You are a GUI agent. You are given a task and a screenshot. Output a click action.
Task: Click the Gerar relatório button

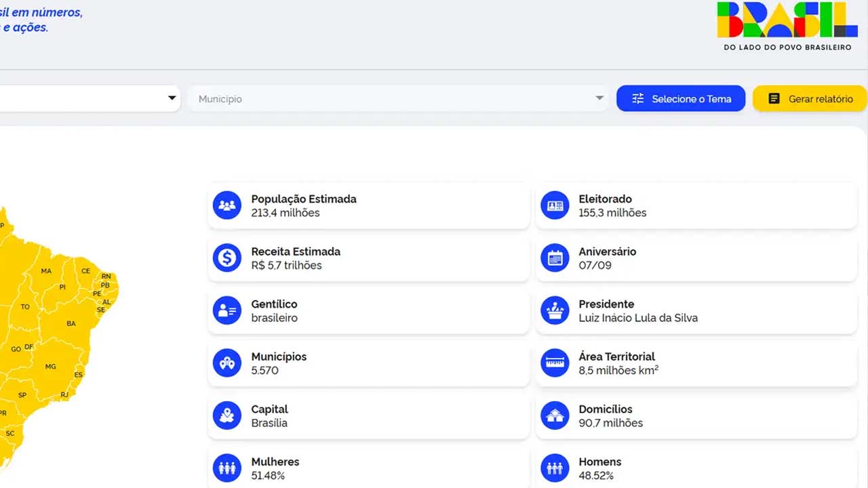click(x=810, y=99)
